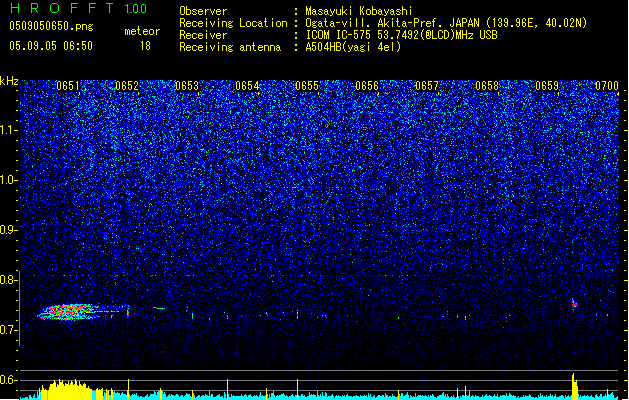Image resolution: width=629 pixels, height=400 pixels.
Task: Click the 0651 time marker
Action: coord(68,86)
